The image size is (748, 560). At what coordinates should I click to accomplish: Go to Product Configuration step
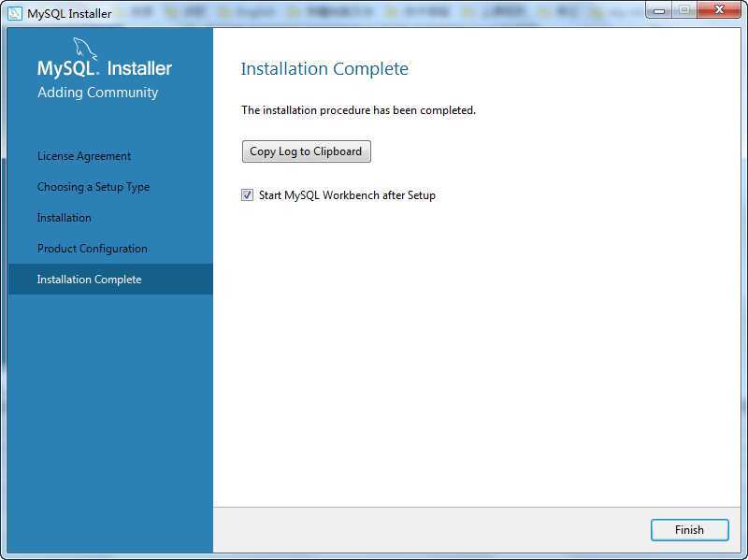[93, 249]
